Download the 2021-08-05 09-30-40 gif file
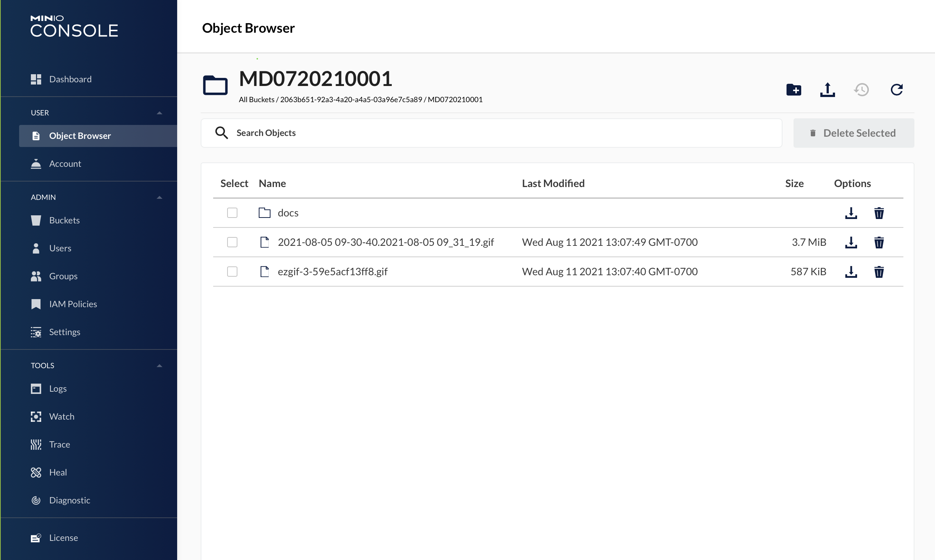 [x=851, y=242]
